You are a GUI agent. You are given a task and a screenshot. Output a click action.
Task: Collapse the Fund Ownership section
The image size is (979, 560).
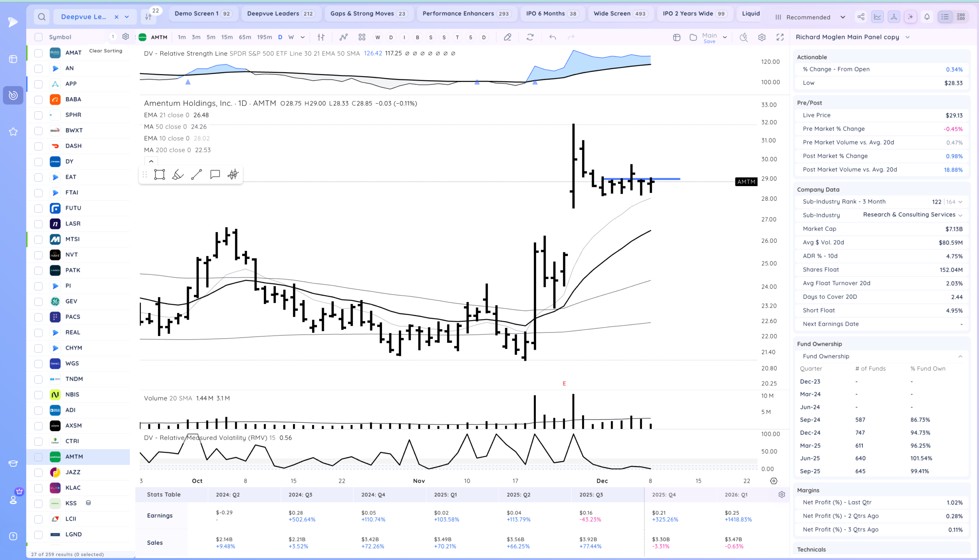pyautogui.click(x=960, y=357)
